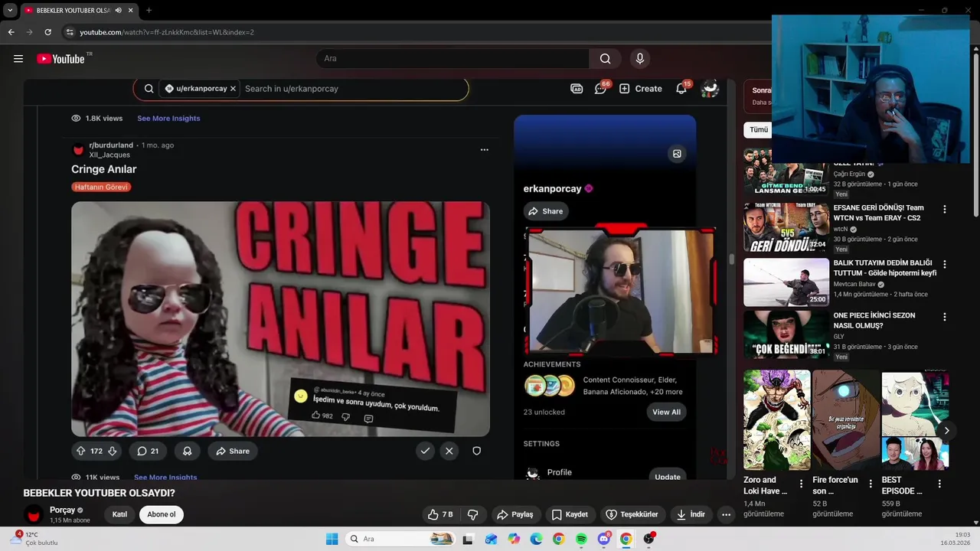Upvote the Cringe Anılar post

tap(80, 452)
